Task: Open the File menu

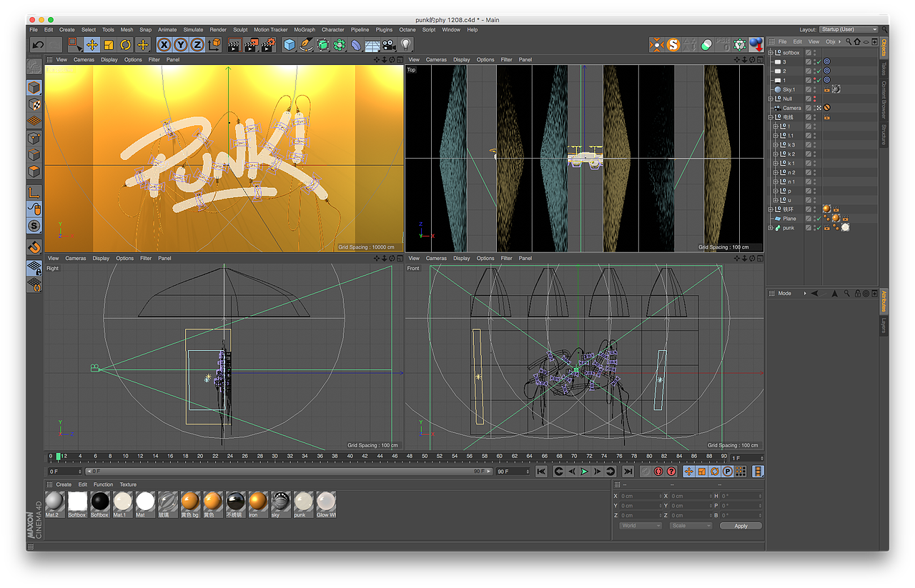Action: point(34,30)
